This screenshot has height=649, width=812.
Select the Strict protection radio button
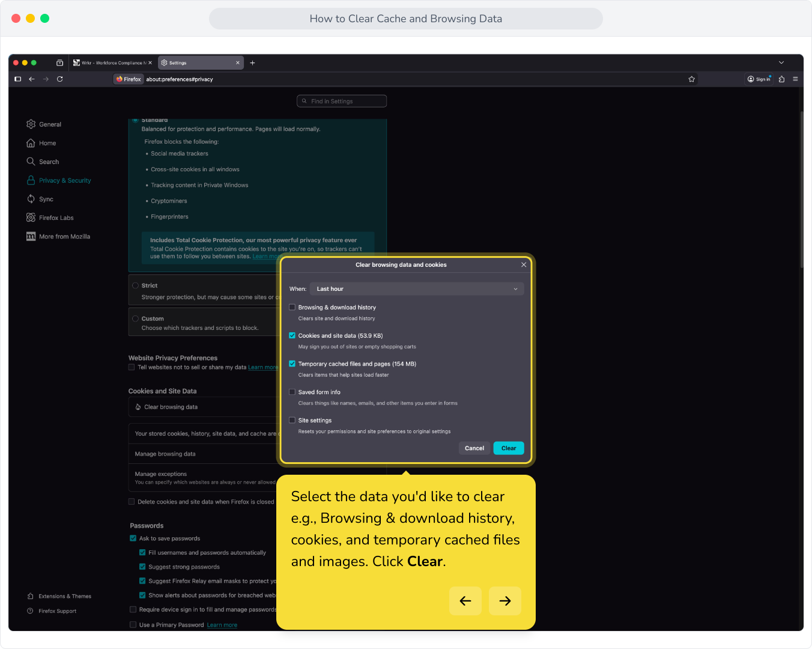click(x=136, y=285)
